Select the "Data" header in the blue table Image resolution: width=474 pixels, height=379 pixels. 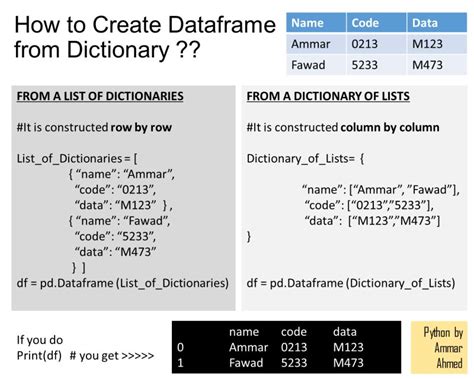click(x=425, y=23)
